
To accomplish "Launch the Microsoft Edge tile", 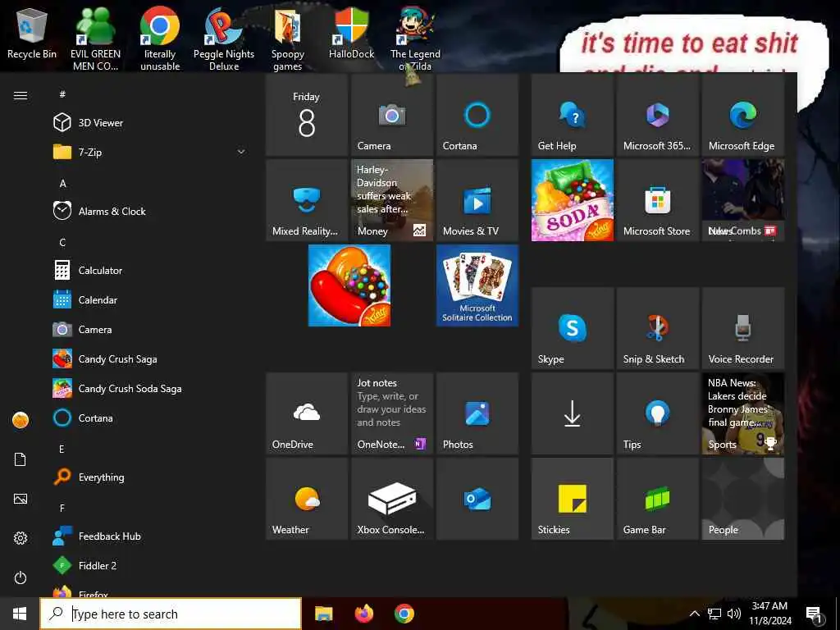I will (x=743, y=115).
